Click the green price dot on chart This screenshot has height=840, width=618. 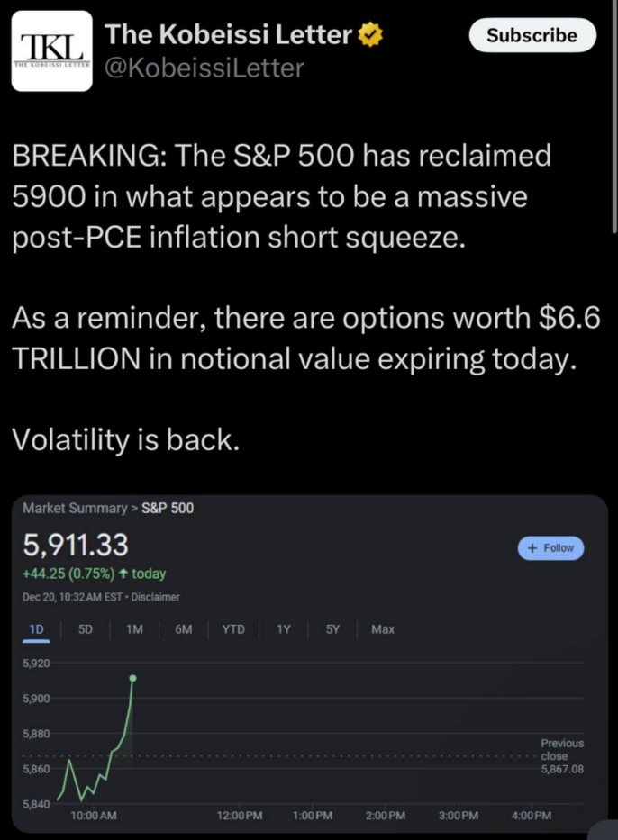pos(132,678)
